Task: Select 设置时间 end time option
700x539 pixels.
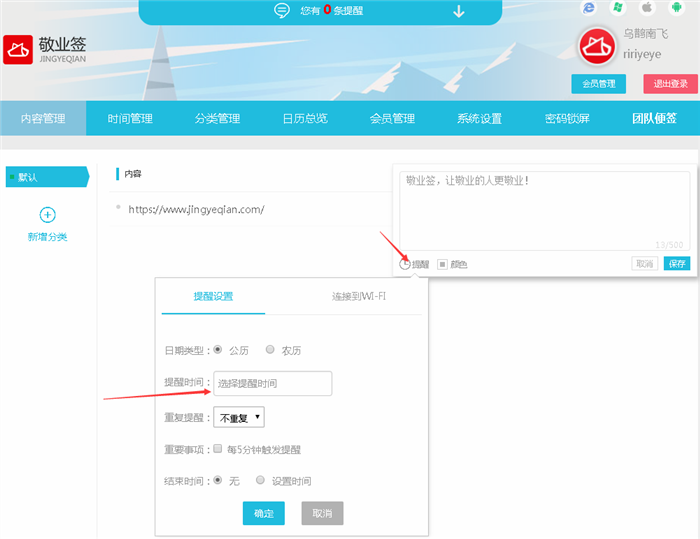Action: (260, 480)
